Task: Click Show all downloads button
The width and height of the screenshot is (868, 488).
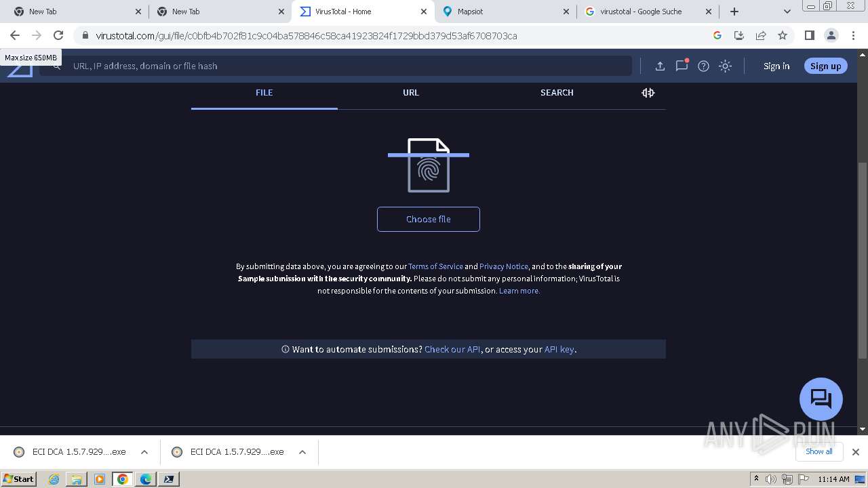Action: tap(819, 451)
